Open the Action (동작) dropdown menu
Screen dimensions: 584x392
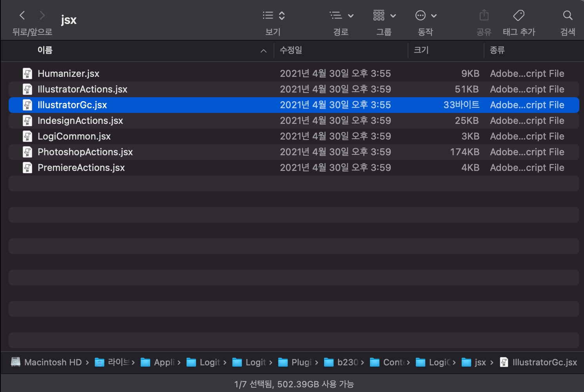(426, 15)
